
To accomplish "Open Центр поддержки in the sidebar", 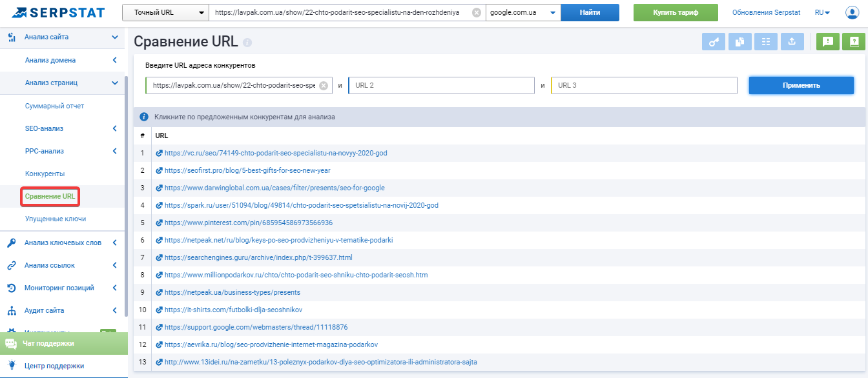I will [54, 366].
